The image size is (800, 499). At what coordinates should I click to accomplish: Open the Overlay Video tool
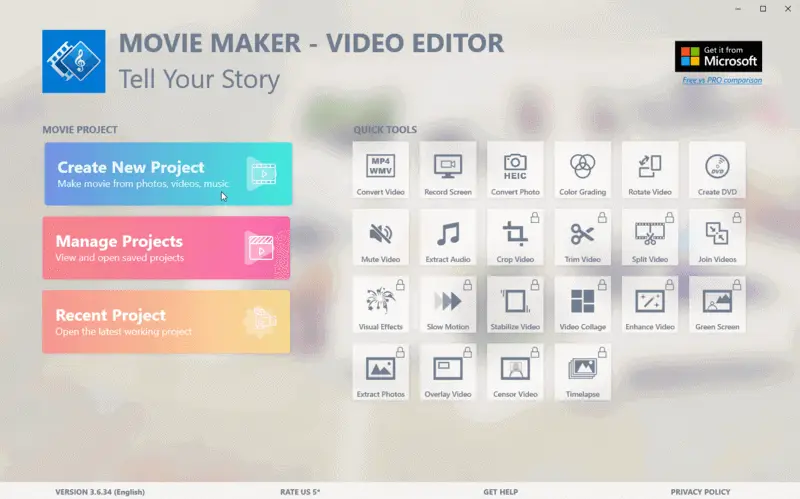pyautogui.click(x=448, y=372)
